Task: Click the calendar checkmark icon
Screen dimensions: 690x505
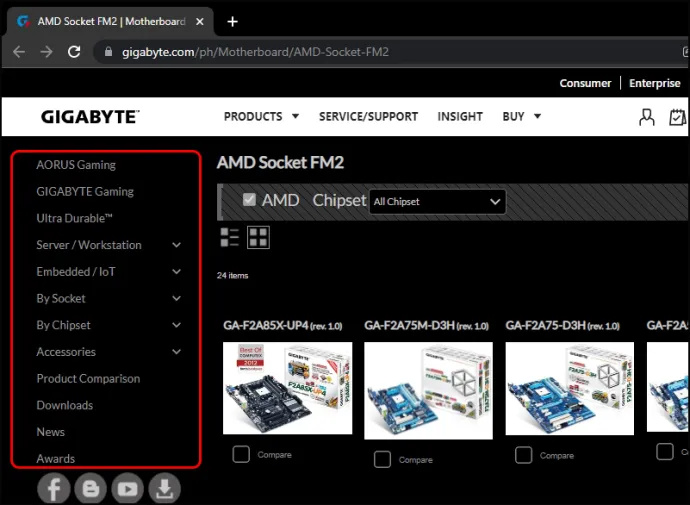Action: (677, 117)
